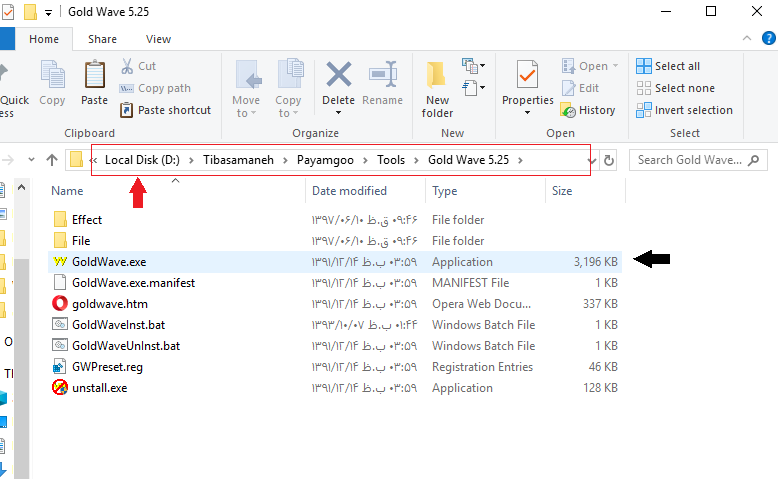Click the Refresh button beside address bar
This screenshot has height=479, width=778.
[x=609, y=160]
